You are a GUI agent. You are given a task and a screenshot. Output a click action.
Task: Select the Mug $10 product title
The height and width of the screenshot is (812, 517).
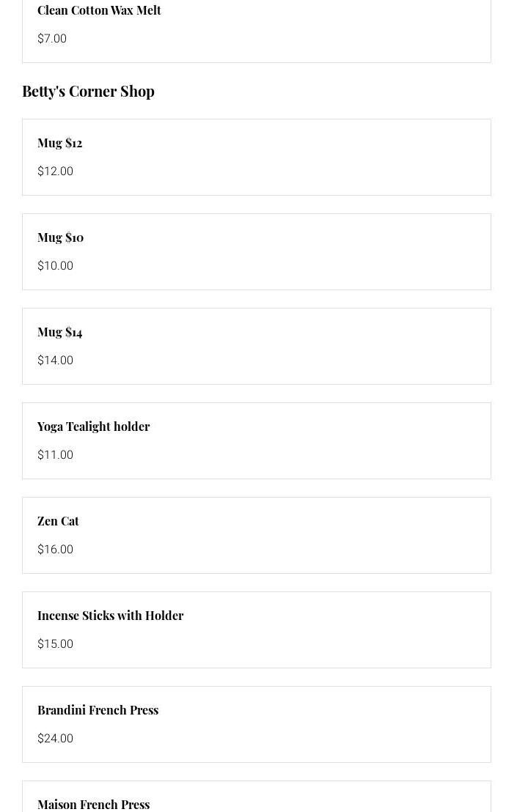pyautogui.click(x=60, y=237)
